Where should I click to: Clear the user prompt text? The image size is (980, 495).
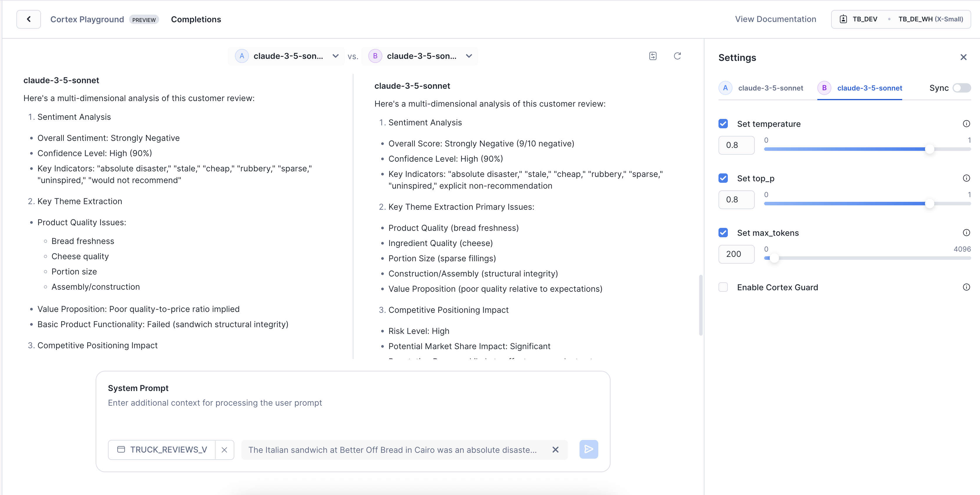pos(555,450)
